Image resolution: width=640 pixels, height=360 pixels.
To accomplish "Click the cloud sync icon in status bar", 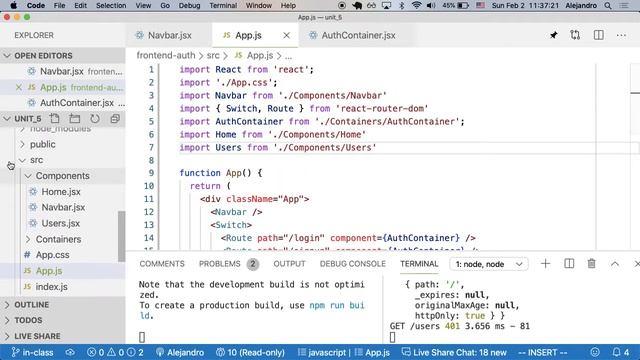I will 70,352.
